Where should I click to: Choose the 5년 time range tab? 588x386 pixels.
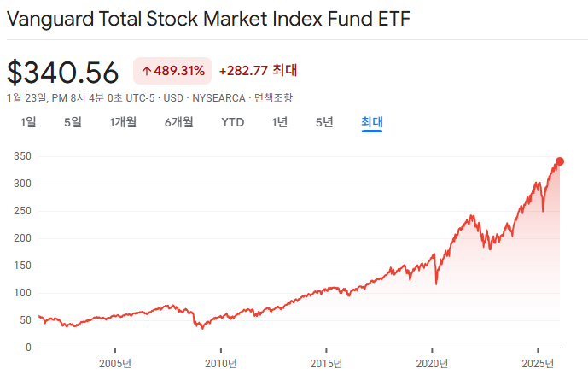click(324, 122)
